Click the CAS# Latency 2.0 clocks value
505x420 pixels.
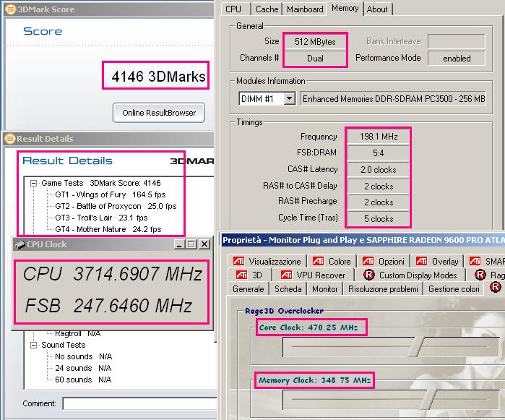379,170
